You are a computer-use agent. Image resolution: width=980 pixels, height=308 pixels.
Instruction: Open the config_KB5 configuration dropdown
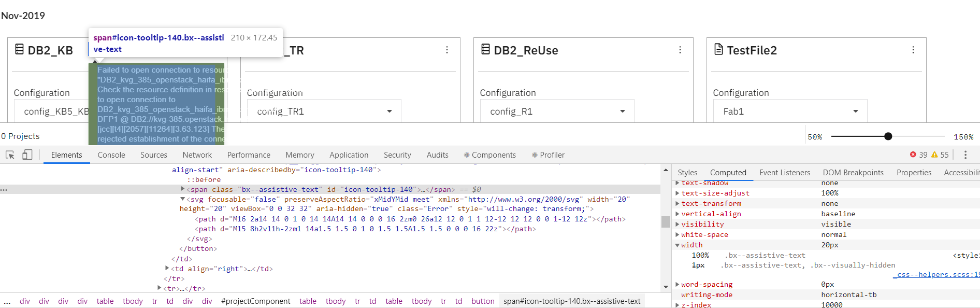[52, 111]
